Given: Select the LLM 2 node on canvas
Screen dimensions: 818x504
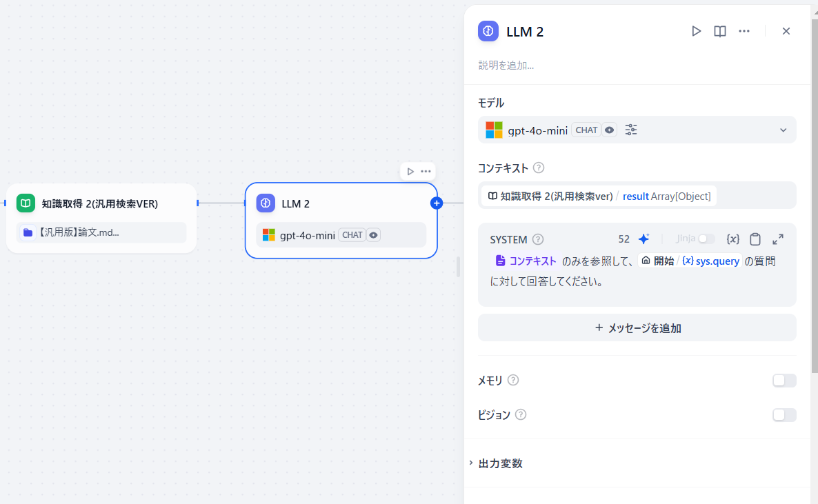Looking at the screenshot, I should [341, 220].
